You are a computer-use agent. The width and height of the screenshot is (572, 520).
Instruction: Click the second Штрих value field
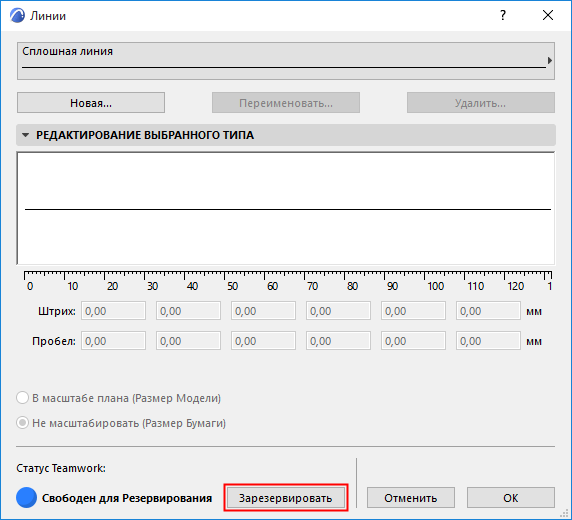coord(188,311)
